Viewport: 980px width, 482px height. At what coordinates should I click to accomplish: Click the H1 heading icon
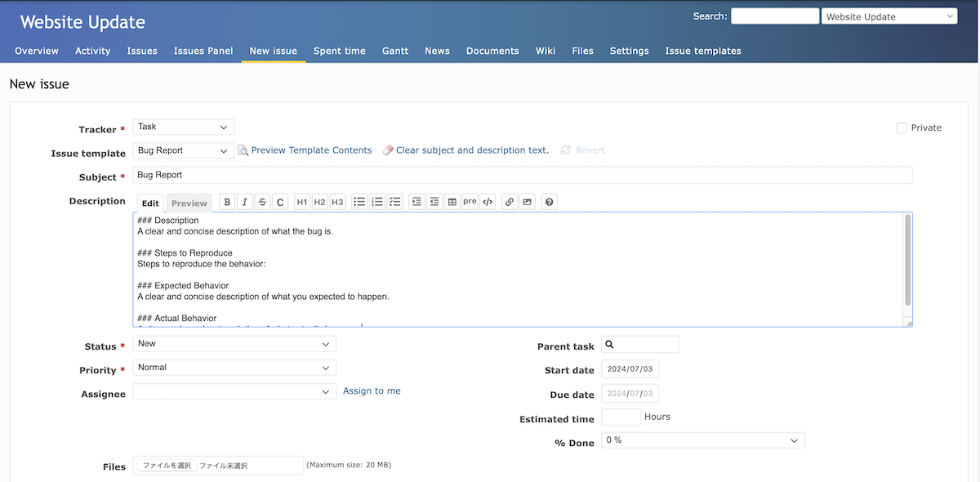tap(301, 202)
